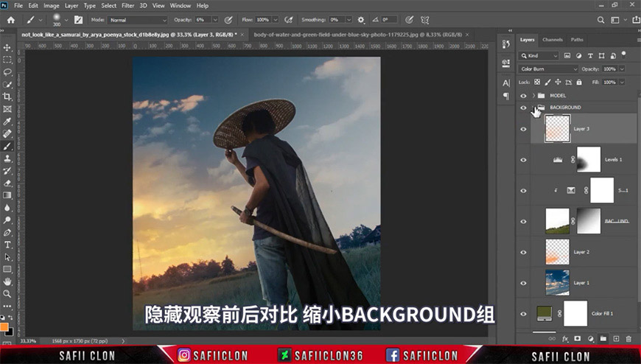This screenshot has height=364, width=641.
Task: Click the Home icon in options bar
Action: pyautogui.click(x=11, y=20)
